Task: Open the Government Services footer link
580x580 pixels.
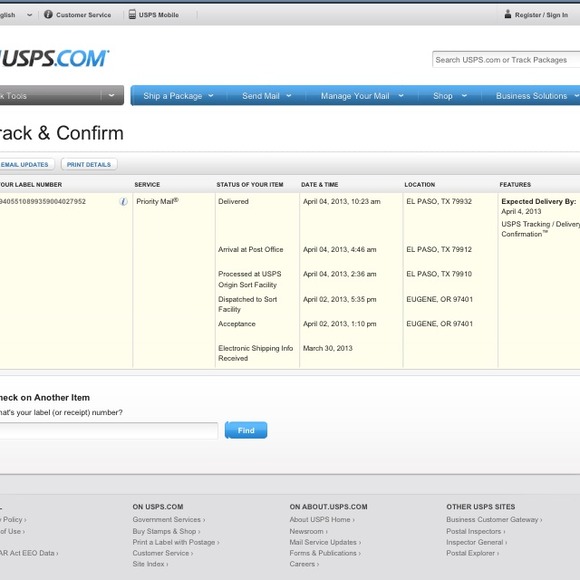Action: (x=169, y=519)
